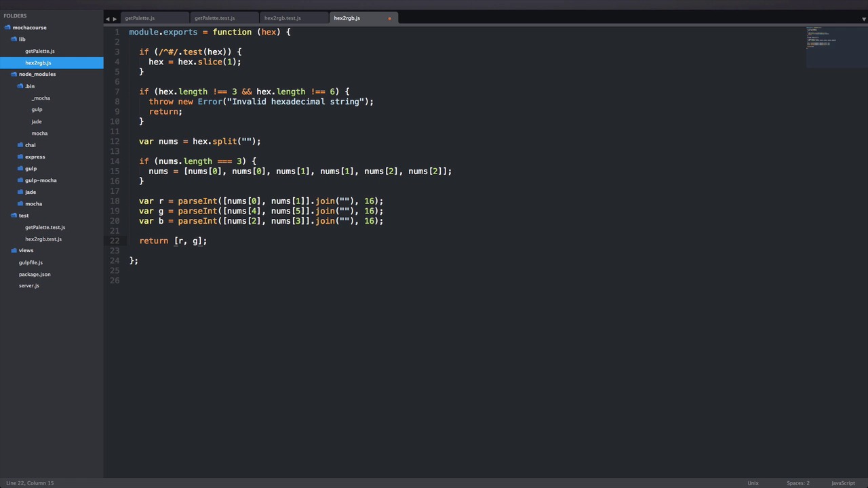Click line number 22 in the gutter
The height and width of the screenshot is (488, 868).
coord(115,241)
